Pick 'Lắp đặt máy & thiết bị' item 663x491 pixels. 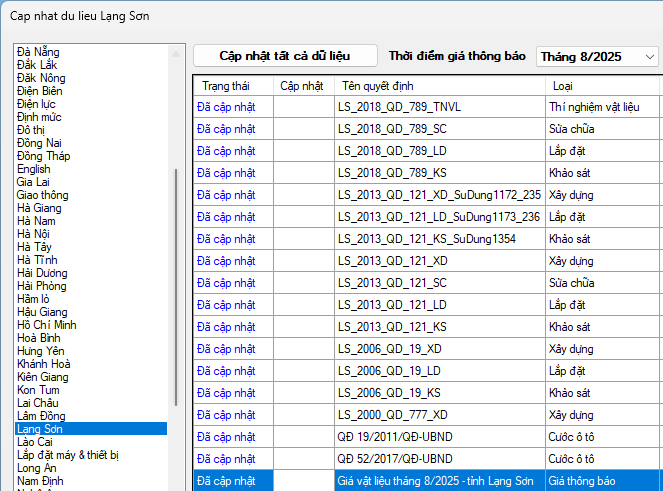click(68, 455)
